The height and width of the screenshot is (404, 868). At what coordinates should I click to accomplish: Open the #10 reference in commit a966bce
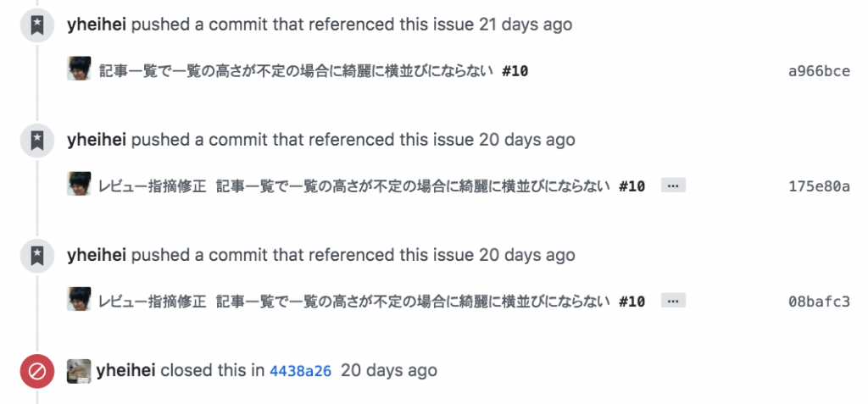tap(515, 71)
